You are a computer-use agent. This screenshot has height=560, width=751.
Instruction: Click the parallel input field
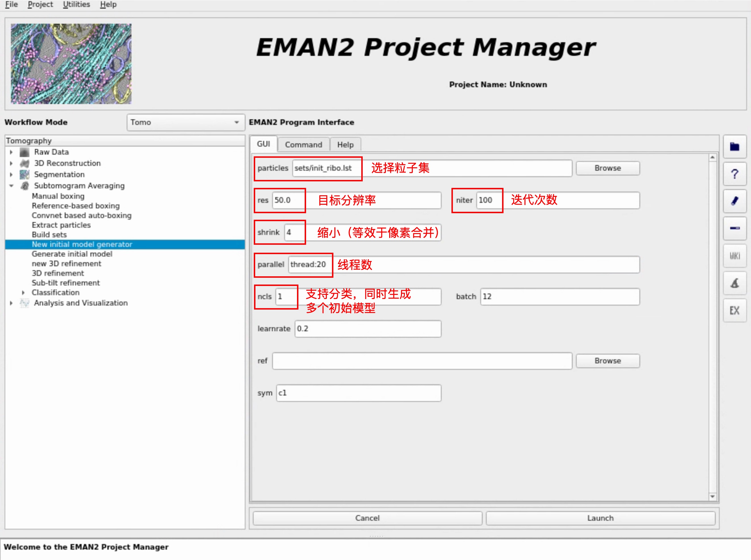pos(464,265)
